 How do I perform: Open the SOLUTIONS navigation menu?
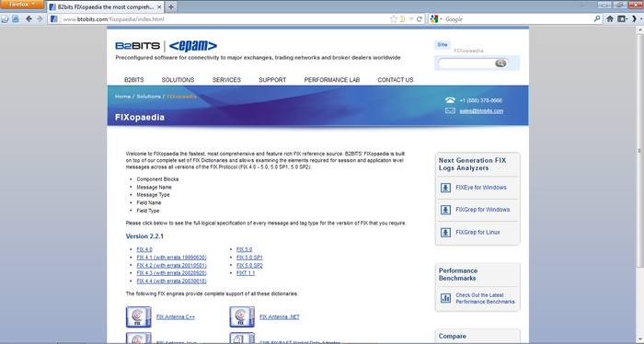(x=178, y=80)
